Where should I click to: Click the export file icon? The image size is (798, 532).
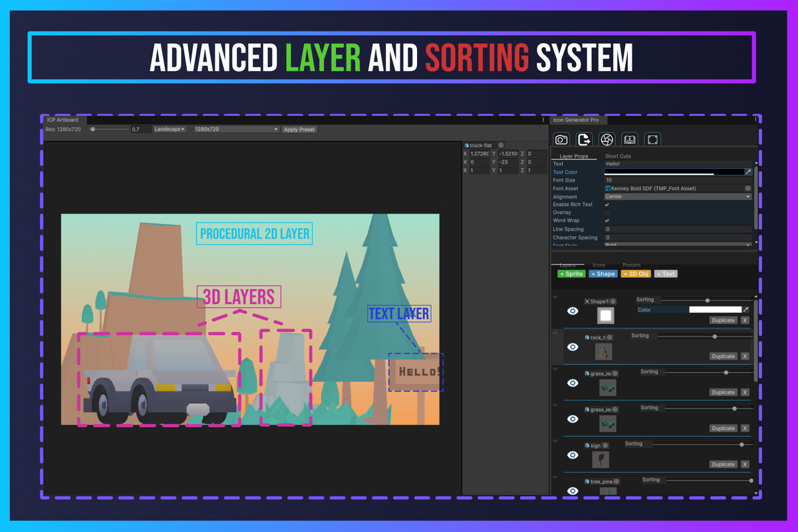(584, 139)
